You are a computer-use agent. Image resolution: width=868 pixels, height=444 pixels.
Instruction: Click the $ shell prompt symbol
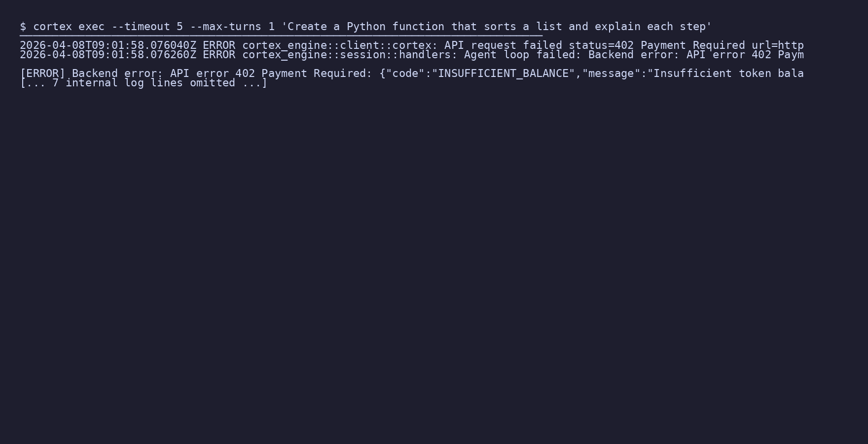point(23,27)
